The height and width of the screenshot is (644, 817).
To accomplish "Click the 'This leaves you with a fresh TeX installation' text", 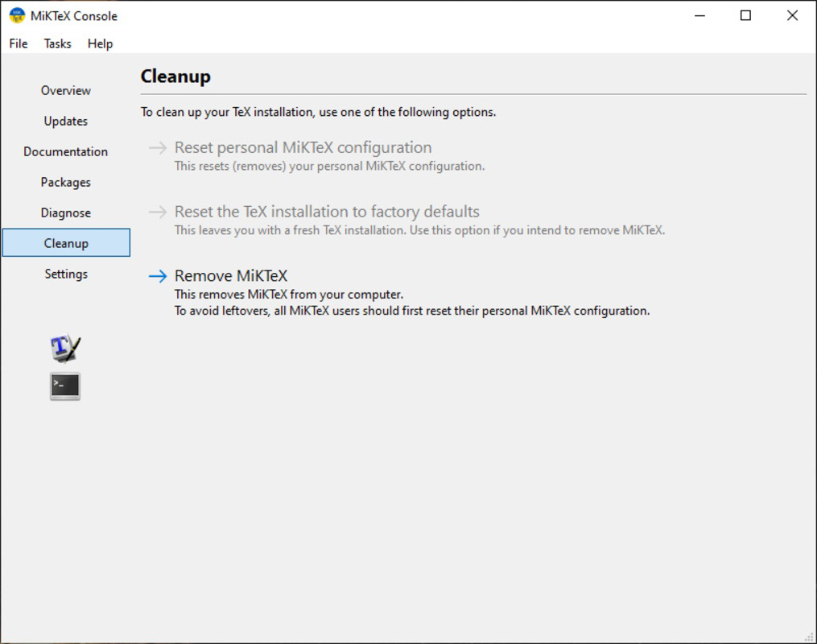I will click(x=419, y=230).
